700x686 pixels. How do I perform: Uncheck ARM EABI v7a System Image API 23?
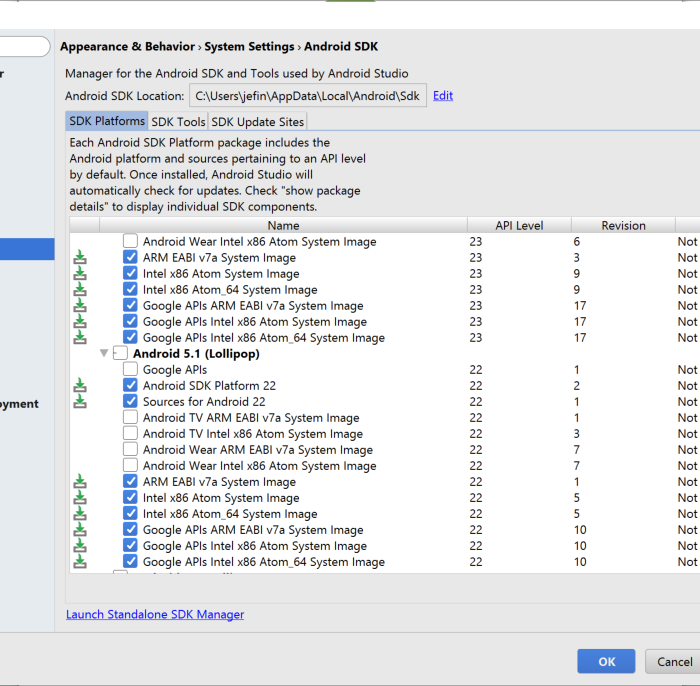pos(130,257)
